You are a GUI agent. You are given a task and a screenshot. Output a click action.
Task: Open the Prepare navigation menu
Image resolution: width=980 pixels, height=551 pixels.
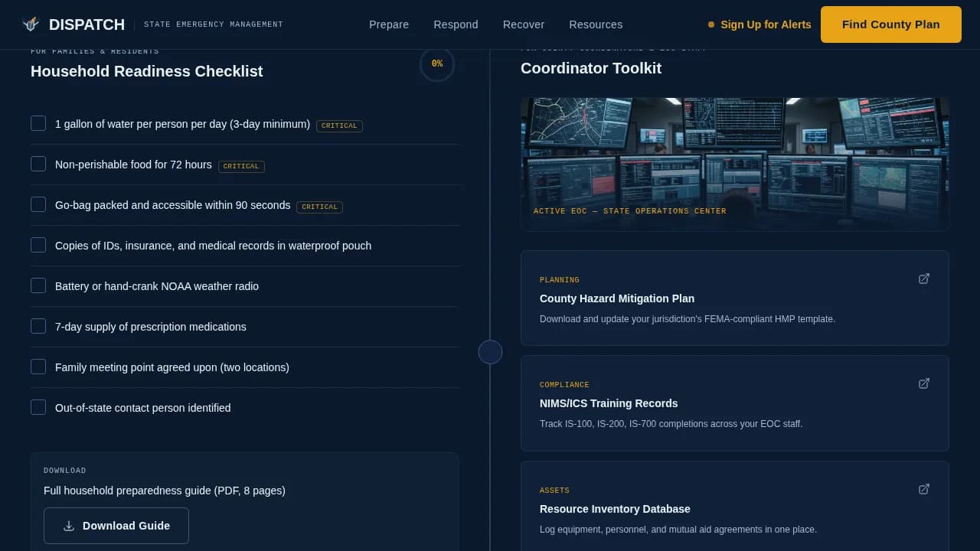coord(389,24)
